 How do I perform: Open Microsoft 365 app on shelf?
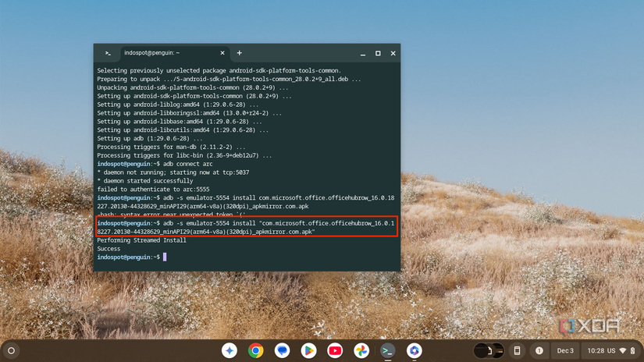[x=414, y=350]
